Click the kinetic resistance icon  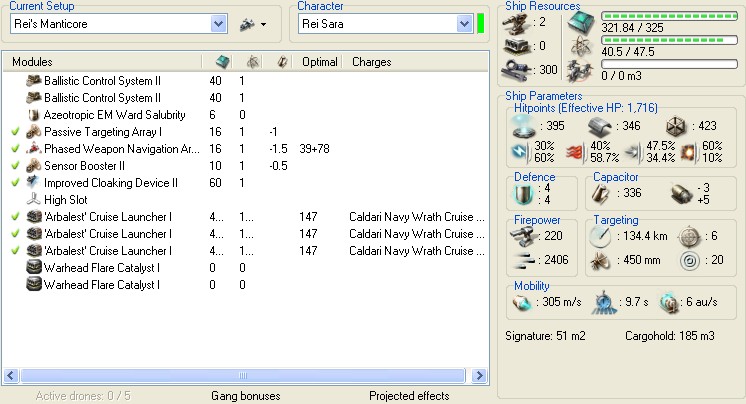click(633, 152)
